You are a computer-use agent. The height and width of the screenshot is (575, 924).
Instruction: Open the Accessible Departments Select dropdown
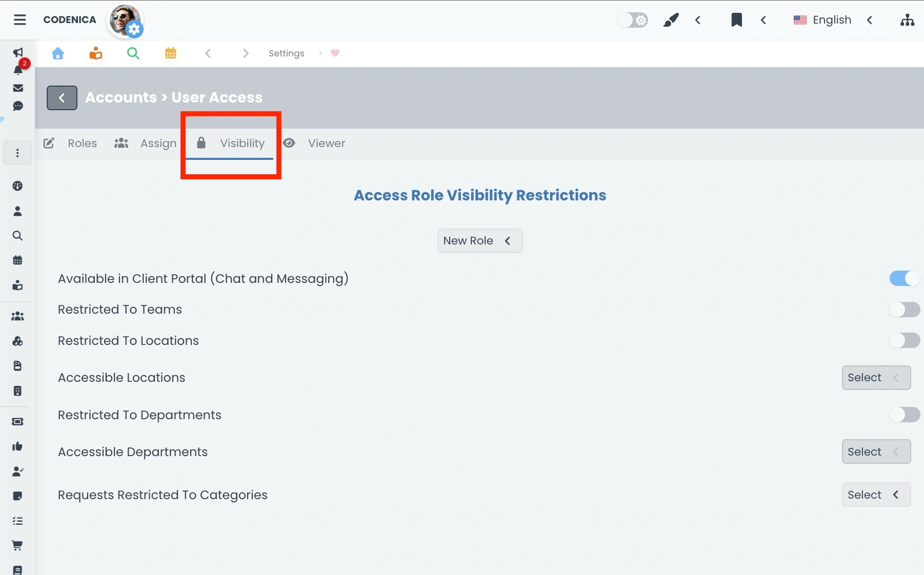point(875,451)
